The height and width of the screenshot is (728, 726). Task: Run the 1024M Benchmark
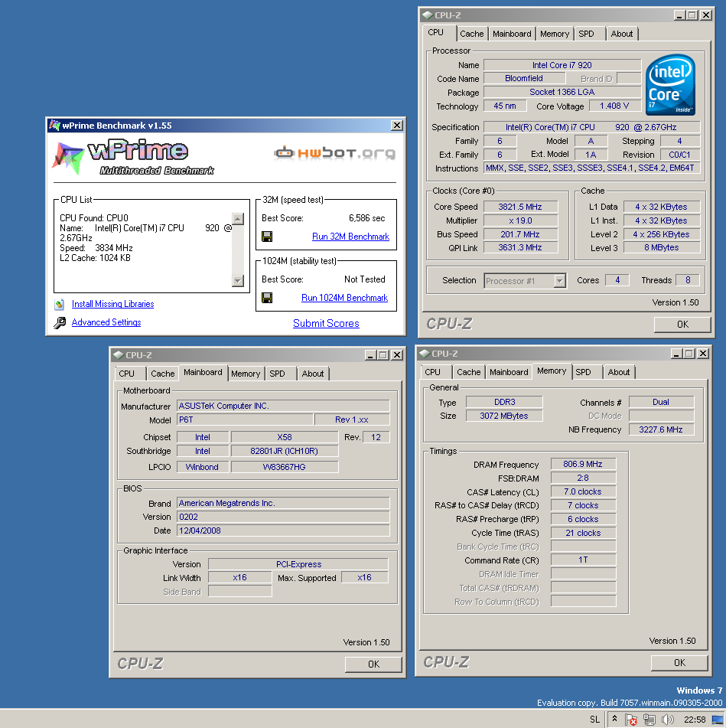click(345, 298)
